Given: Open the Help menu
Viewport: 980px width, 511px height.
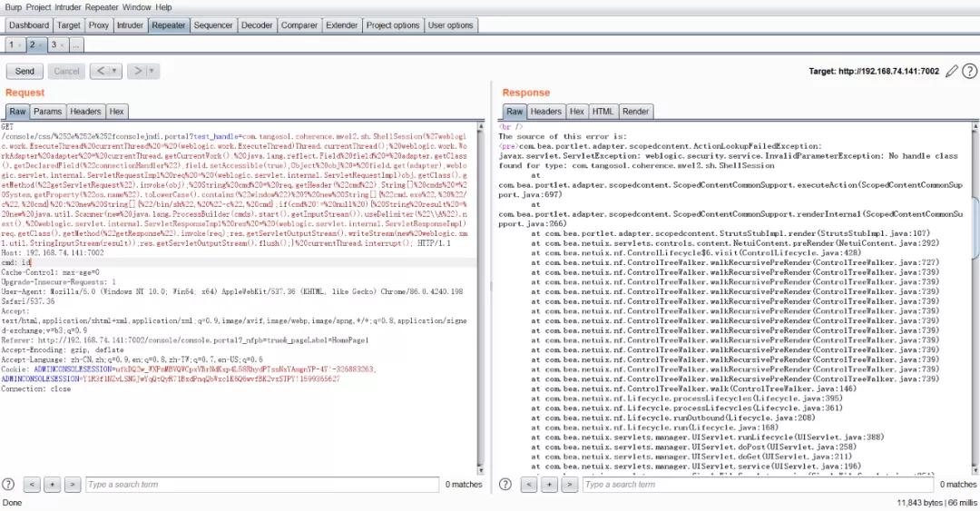Looking at the screenshot, I should coord(163,7).
